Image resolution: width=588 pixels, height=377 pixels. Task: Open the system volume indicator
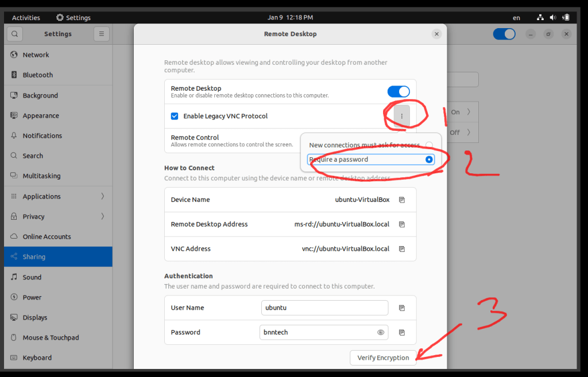point(553,18)
